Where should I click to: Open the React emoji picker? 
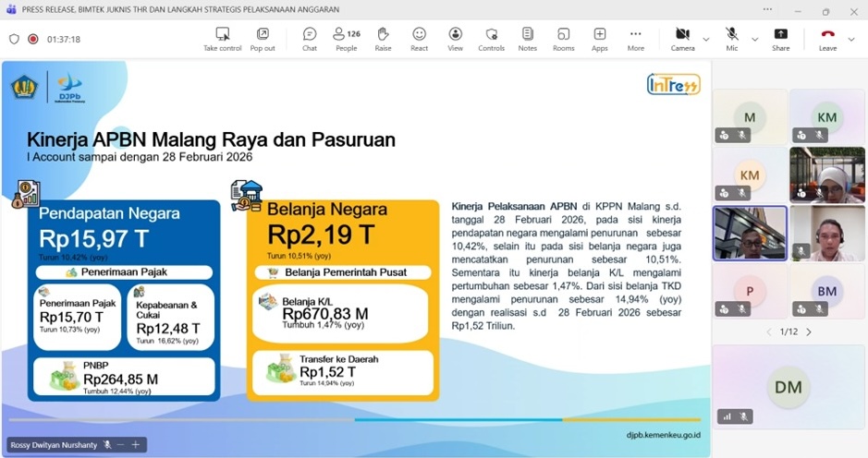click(419, 39)
